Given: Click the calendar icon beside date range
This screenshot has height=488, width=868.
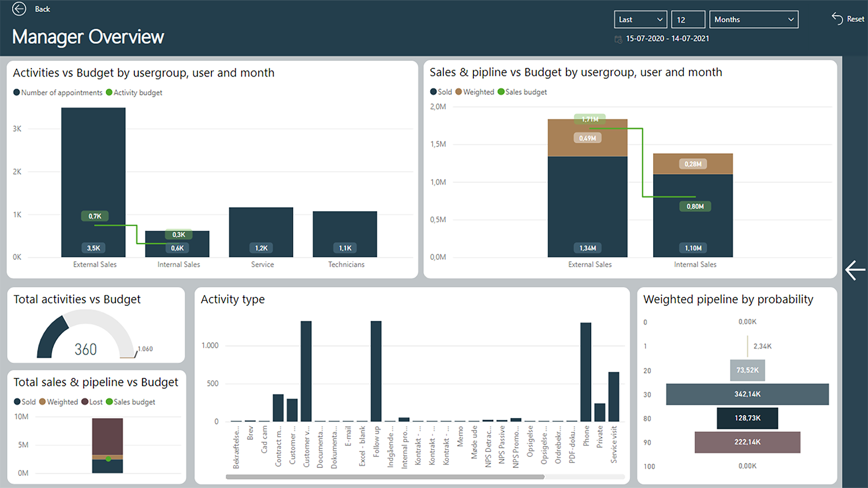Looking at the screenshot, I should pos(618,39).
